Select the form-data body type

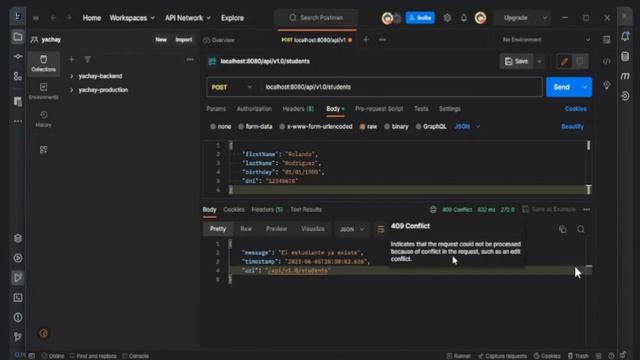point(255,127)
